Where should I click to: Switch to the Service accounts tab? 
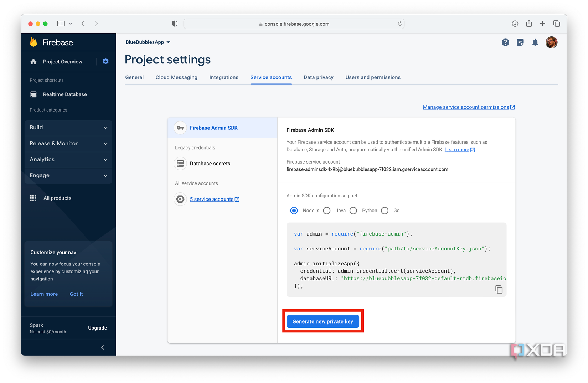pyautogui.click(x=271, y=77)
